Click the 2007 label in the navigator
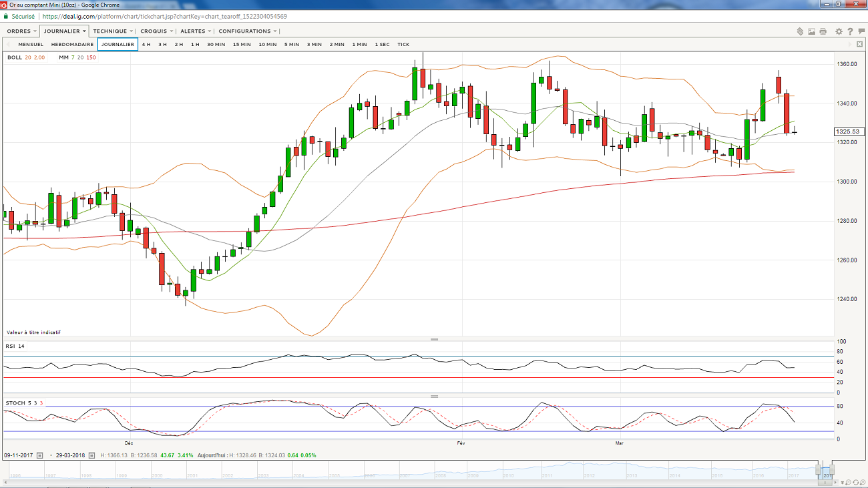 click(406, 475)
